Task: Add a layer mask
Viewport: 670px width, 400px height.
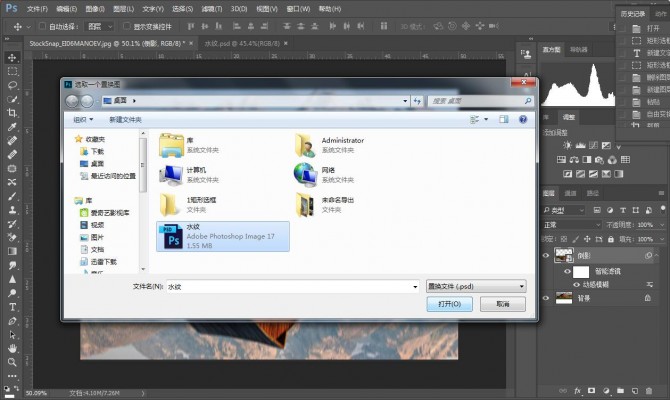Action: [x=591, y=391]
